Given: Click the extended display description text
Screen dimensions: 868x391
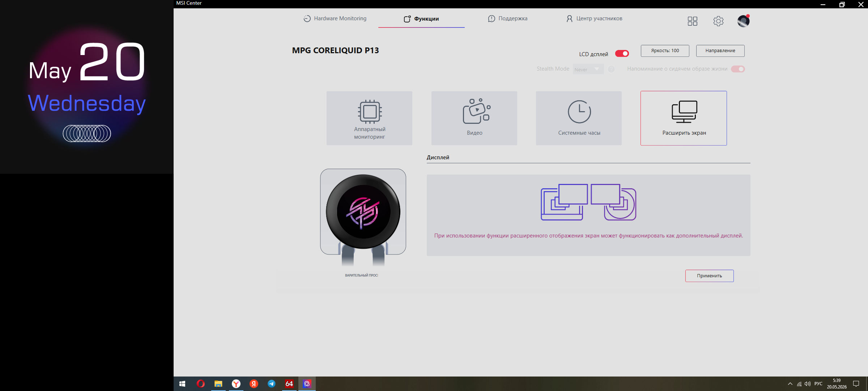Looking at the screenshot, I should [589, 236].
